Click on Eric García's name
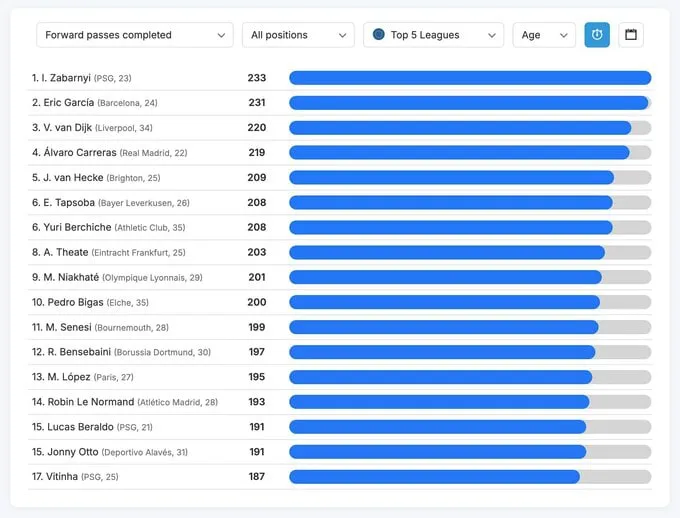The height and width of the screenshot is (518, 680). (69, 103)
